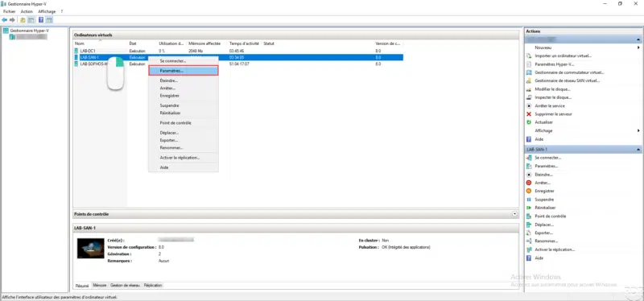Open the Fichier menu

click(x=9, y=11)
